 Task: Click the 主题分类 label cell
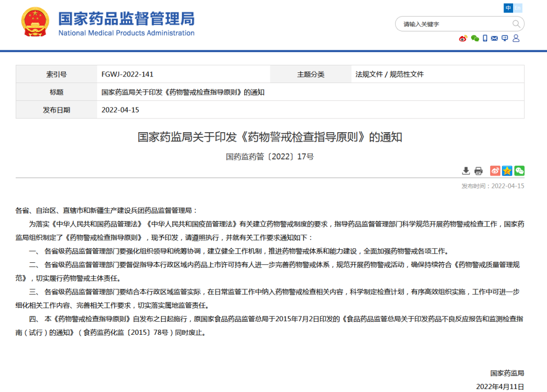coord(310,74)
